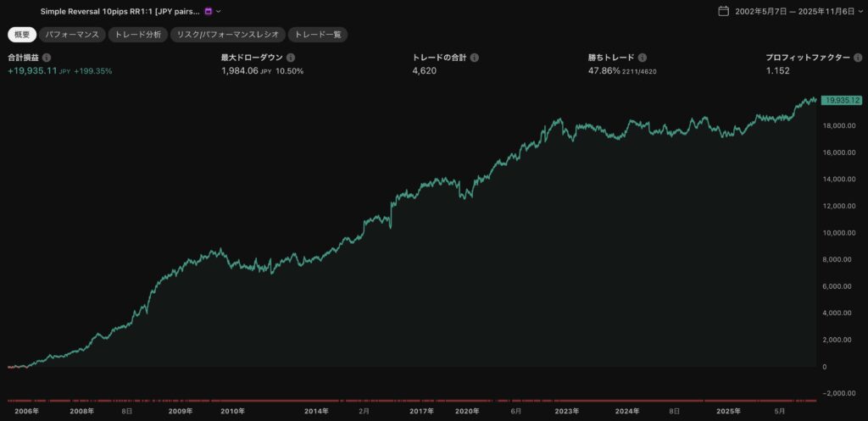This screenshot has width=868, height=421.
Task: Click the info icon beside トレードの合計
Action: pos(475,58)
